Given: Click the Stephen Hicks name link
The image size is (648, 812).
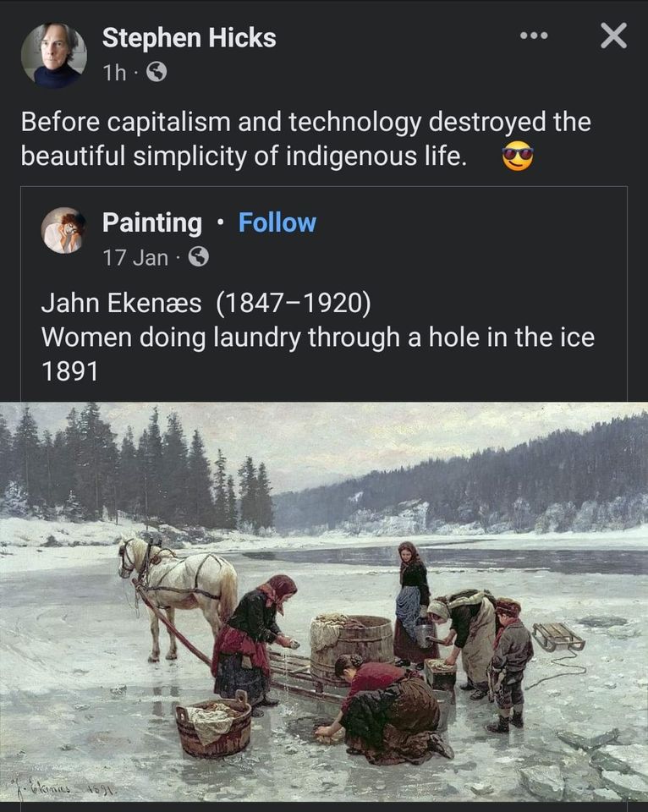Looking at the screenshot, I should (189, 38).
